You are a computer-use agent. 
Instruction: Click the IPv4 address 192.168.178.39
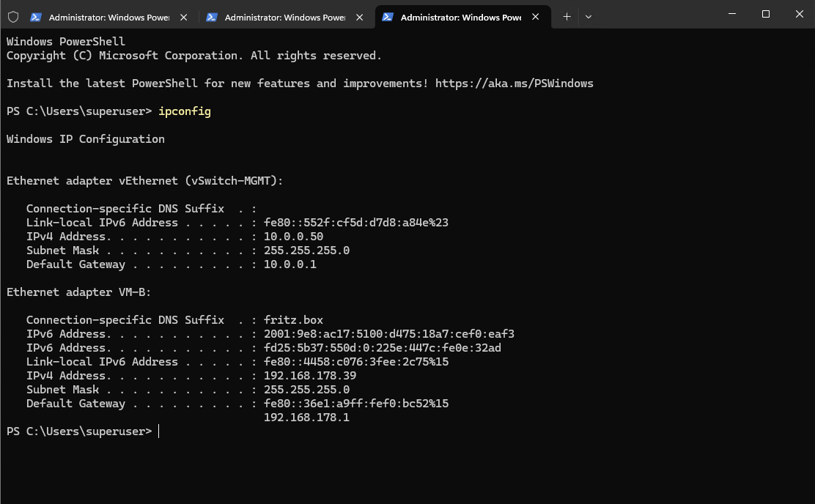[310, 376]
